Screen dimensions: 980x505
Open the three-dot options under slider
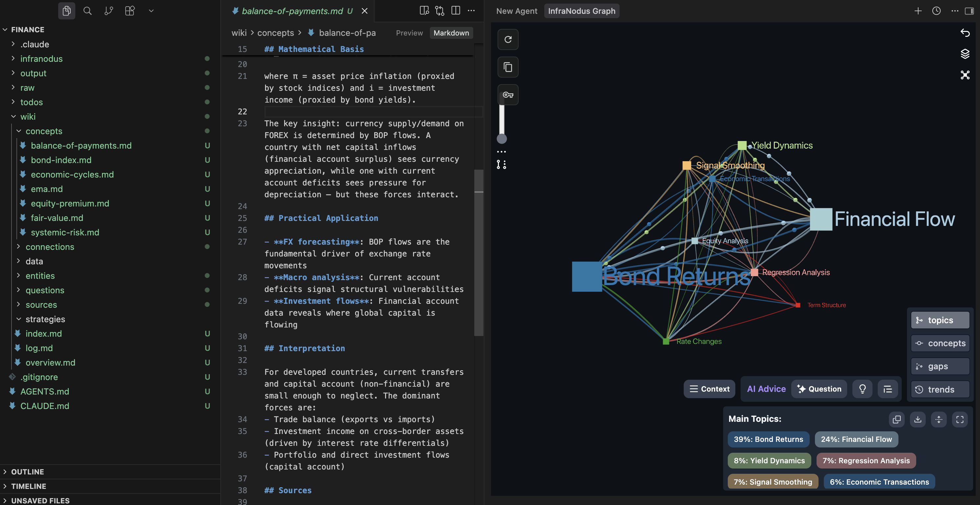tap(502, 152)
